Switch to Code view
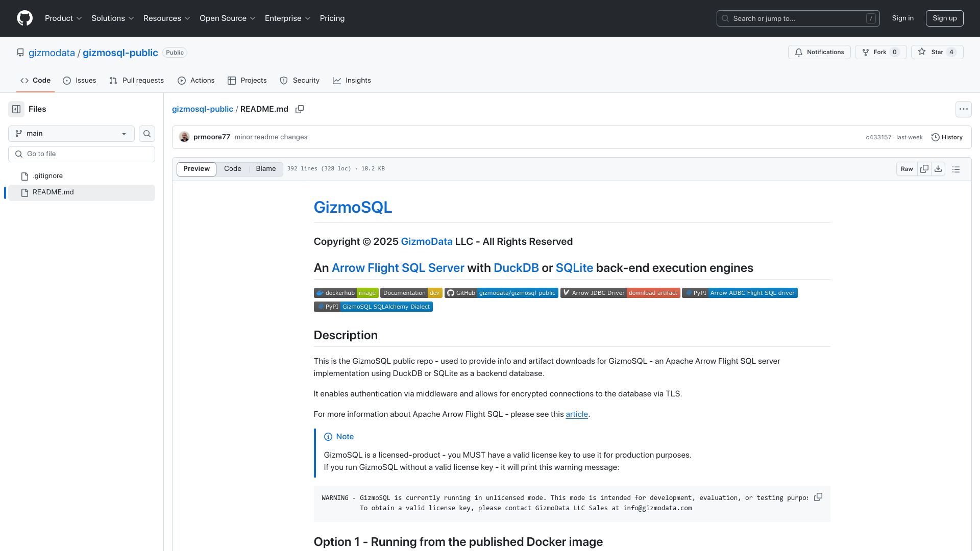Image resolution: width=980 pixels, height=551 pixels. [x=233, y=169]
